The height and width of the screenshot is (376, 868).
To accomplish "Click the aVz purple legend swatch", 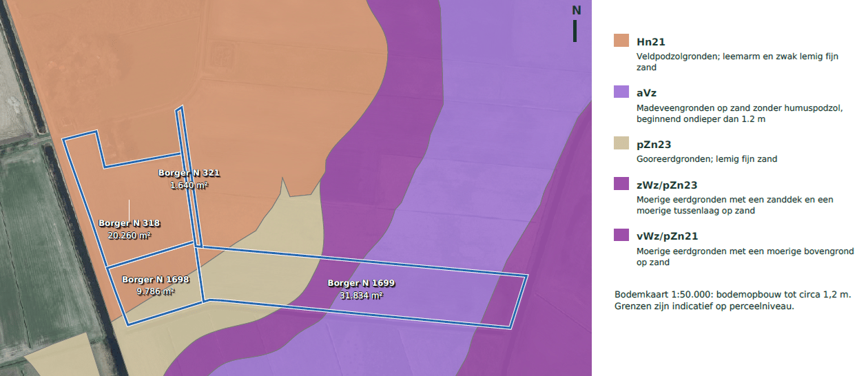I will click(x=621, y=92).
